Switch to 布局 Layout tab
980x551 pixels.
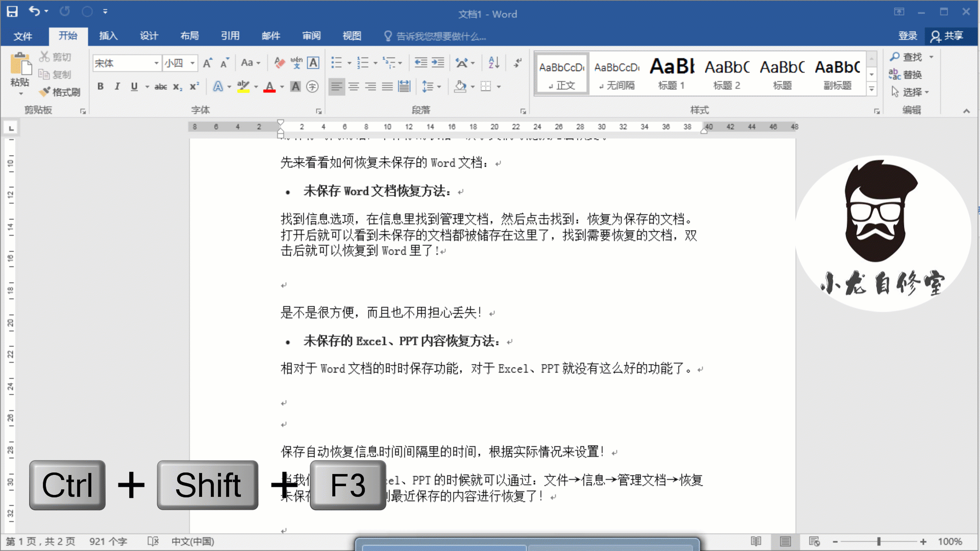(189, 36)
